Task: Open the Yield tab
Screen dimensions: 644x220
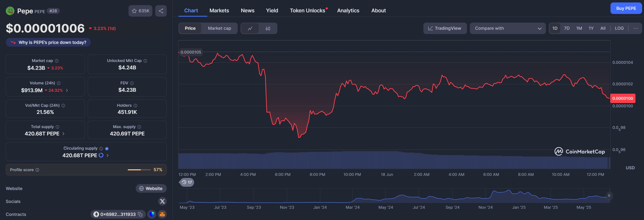Action: pos(272,10)
